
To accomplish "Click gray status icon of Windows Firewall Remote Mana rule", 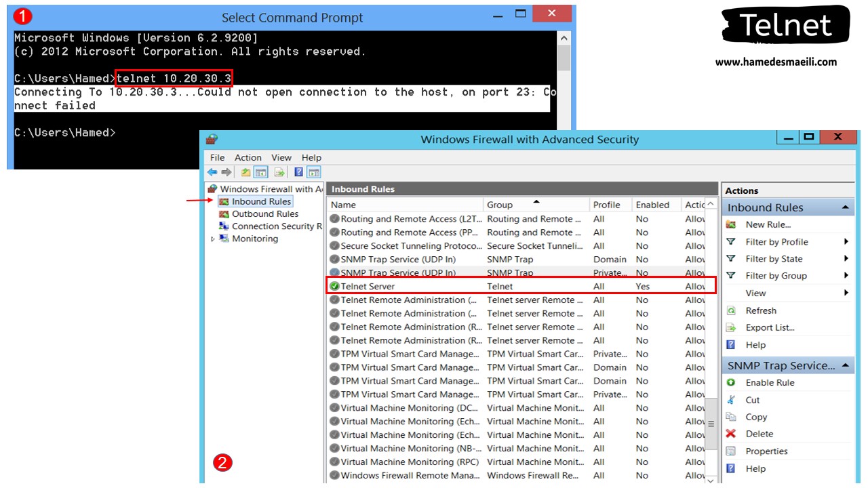I will coord(334,476).
